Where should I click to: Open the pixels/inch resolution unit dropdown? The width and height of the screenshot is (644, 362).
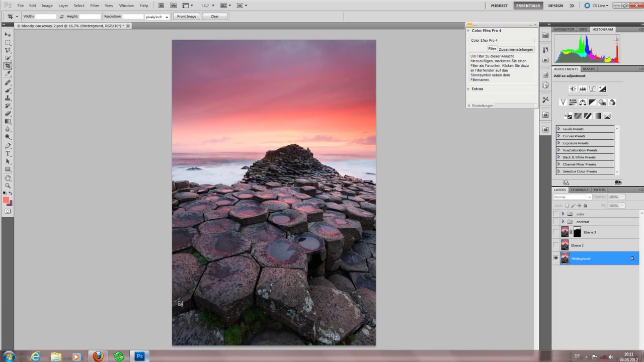coord(157,17)
